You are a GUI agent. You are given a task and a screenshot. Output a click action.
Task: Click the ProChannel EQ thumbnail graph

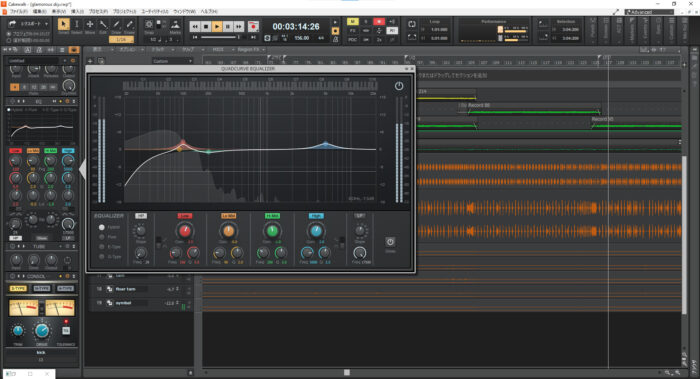(x=42, y=127)
